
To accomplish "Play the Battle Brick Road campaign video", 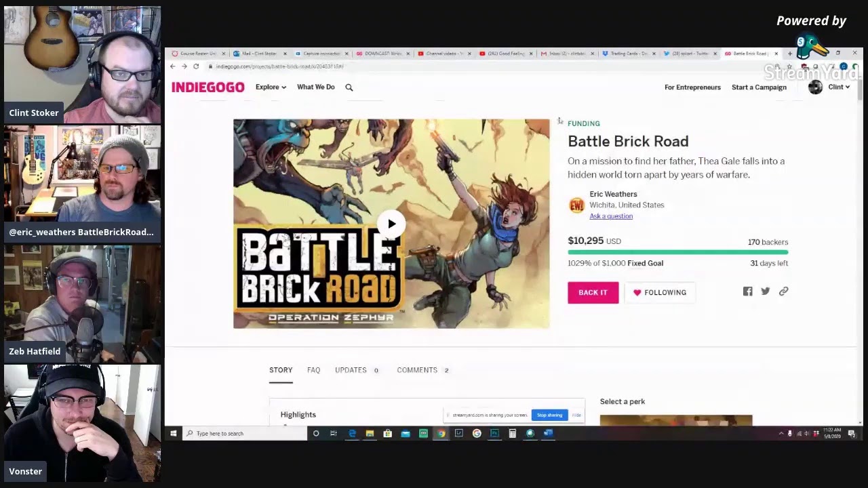I will (391, 224).
